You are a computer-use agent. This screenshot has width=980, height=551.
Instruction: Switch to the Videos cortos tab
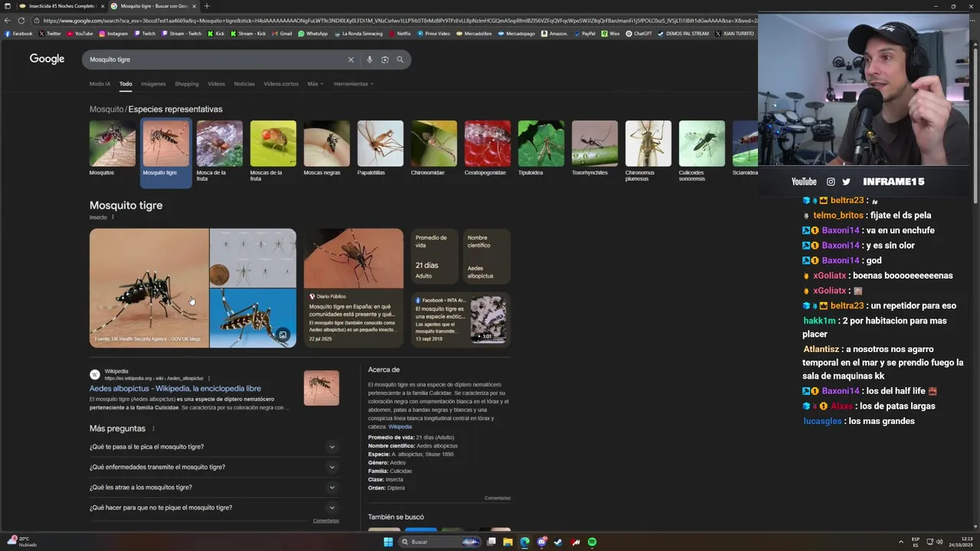point(281,83)
